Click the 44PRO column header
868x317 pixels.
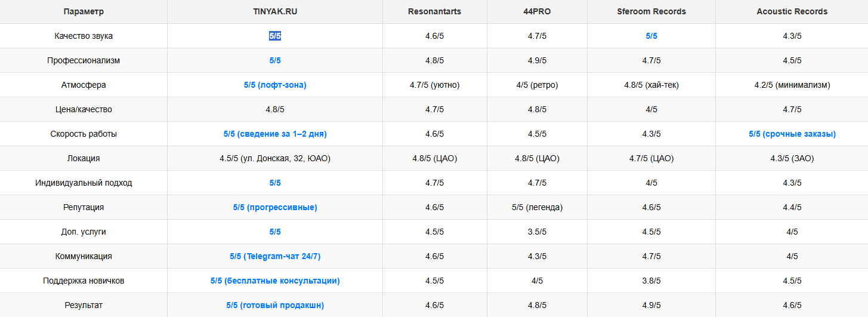tap(537, 11)
